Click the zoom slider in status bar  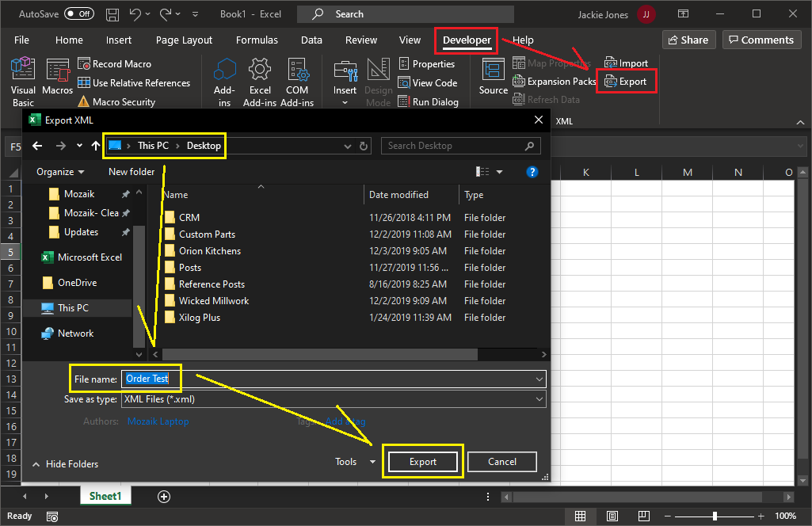click(715, 516)
